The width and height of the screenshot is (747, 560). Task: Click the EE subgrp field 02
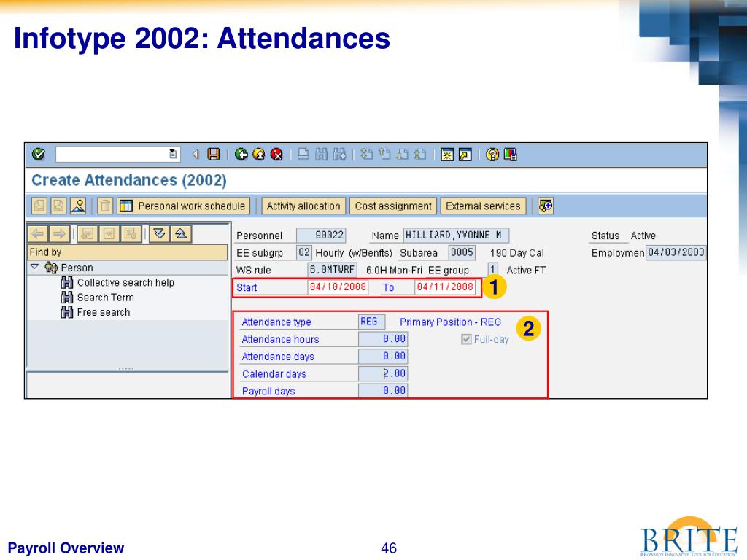pos(304,252)
